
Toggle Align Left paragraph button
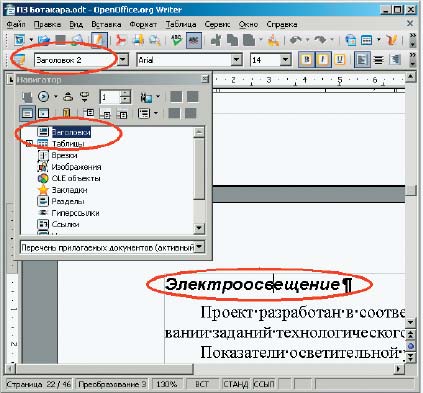(362, 60)
